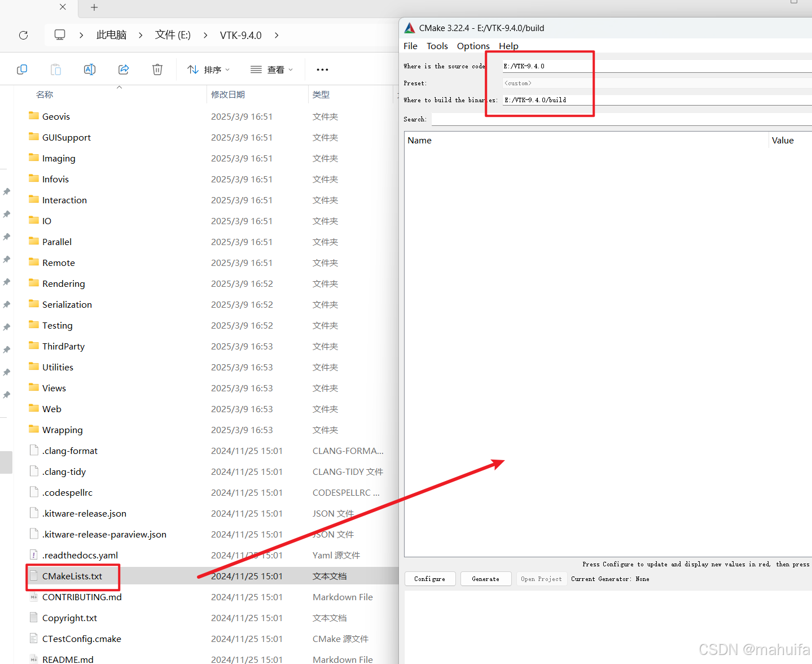Open a new Explorer tab with plus
This screenshot has height=664, width=812.
tap(94, 7)
